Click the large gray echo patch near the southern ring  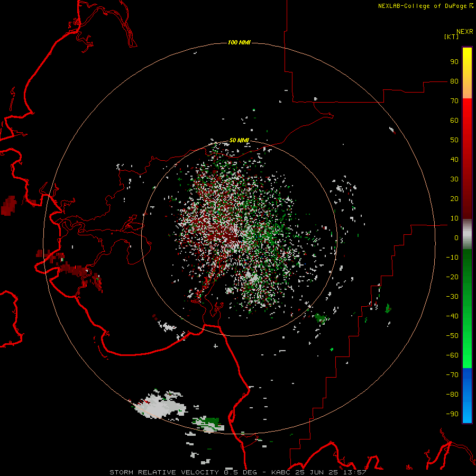(x=159, y=405)
